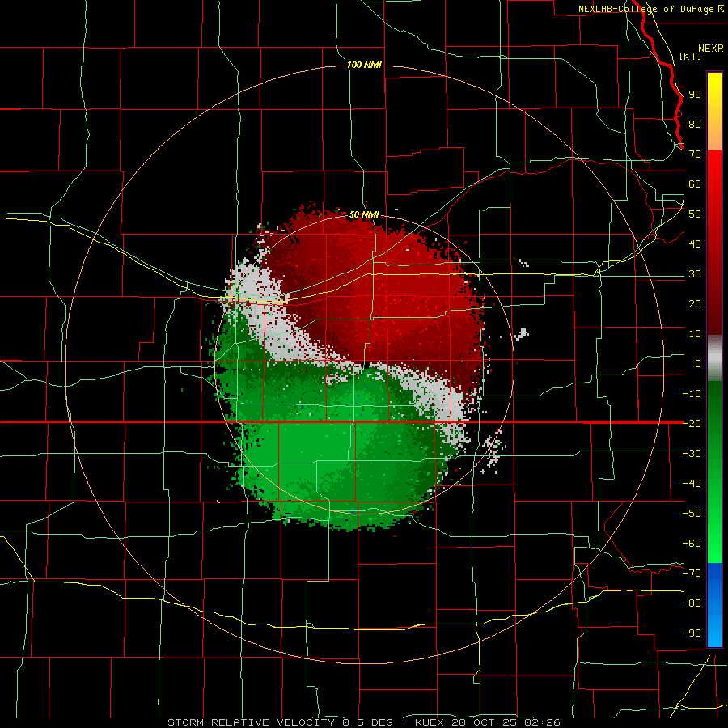The width and height of the screenshot is (728, 728).
Task: Click the NEXLAB-College of DuPage header text
Action: (x=650, y=9)
